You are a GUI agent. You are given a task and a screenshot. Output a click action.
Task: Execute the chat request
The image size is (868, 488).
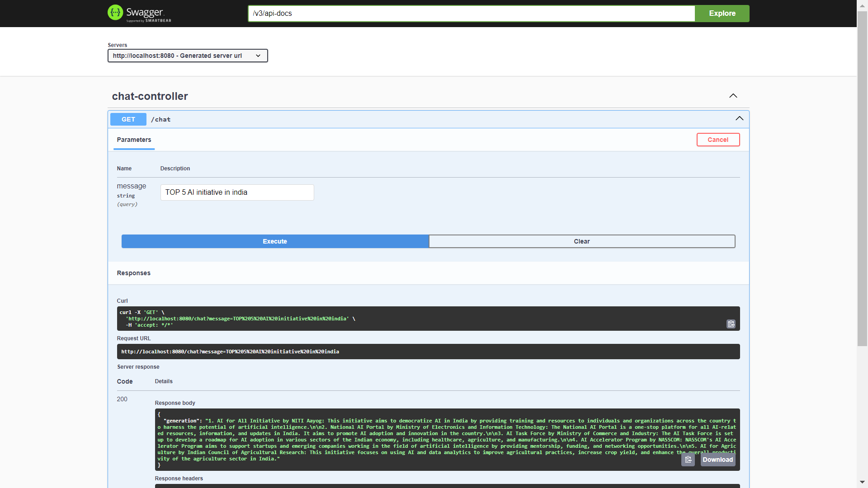(x=275, y=241)
